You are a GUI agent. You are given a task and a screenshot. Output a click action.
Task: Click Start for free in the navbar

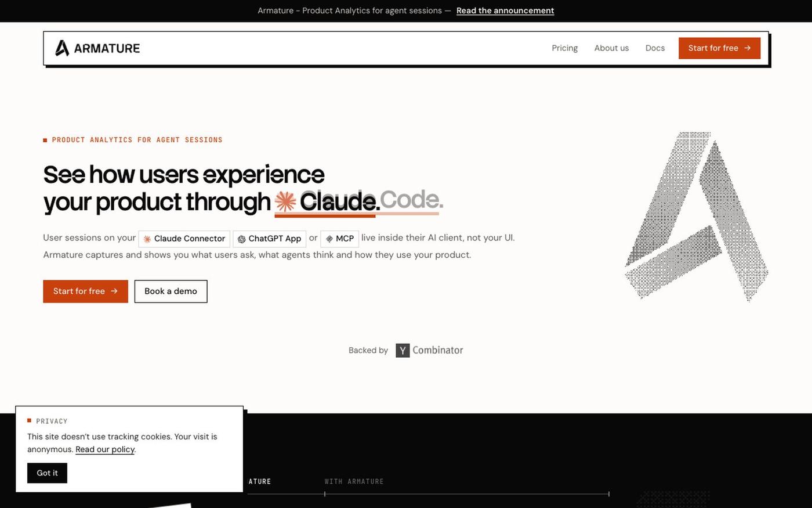[x=719, y=48]
